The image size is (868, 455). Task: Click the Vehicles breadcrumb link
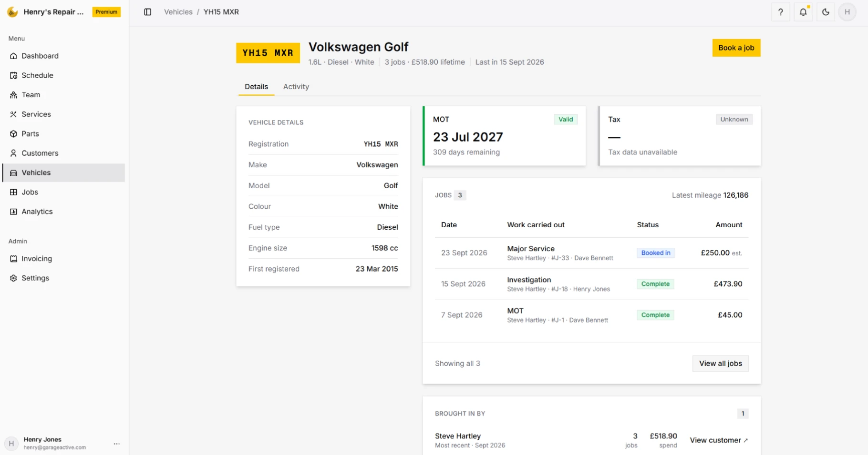[178, 12]
